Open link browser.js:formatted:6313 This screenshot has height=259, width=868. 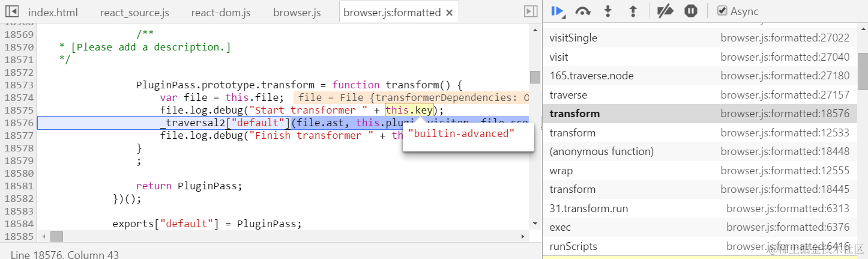point(788,209)
